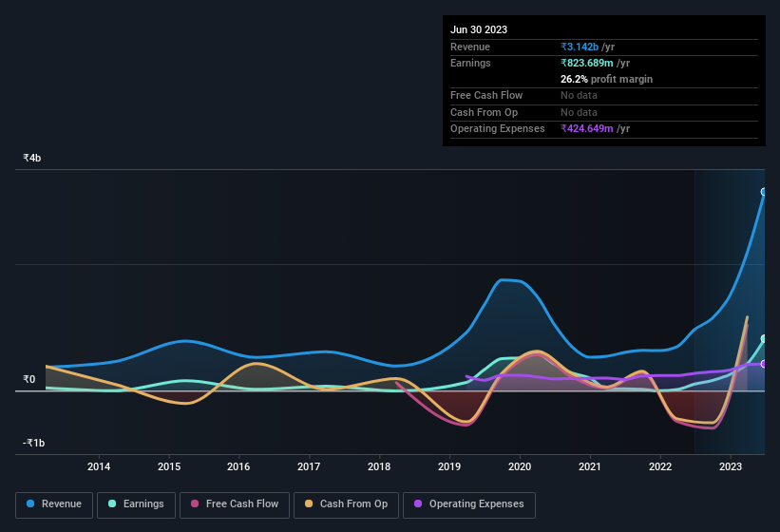Toggle the Revenue legend button
Viewport: 780px width, 532px height.
coord(54,505)
